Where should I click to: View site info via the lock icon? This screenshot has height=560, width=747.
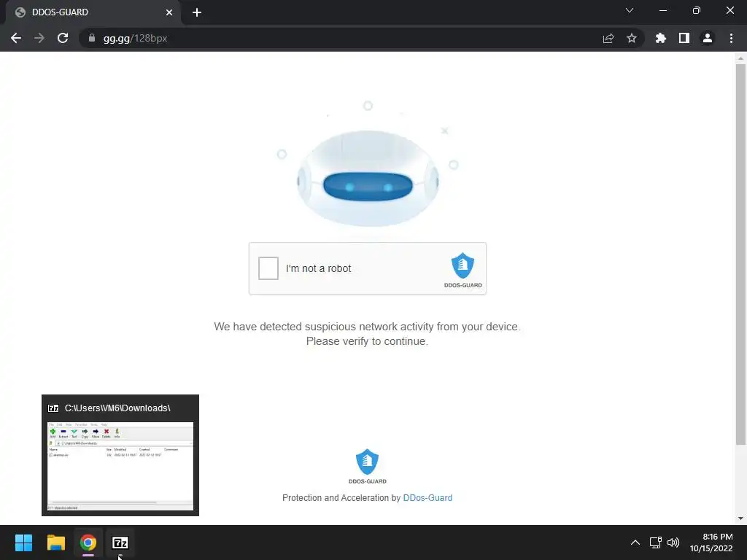[x=92, y=38]
